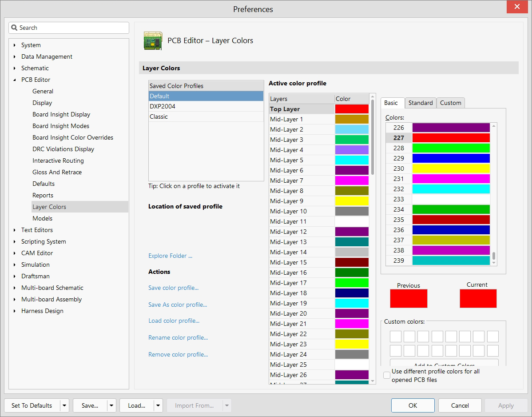
Task: Select the Mid-Layer 1 color swatch
Action: click(x=352, y=119)
